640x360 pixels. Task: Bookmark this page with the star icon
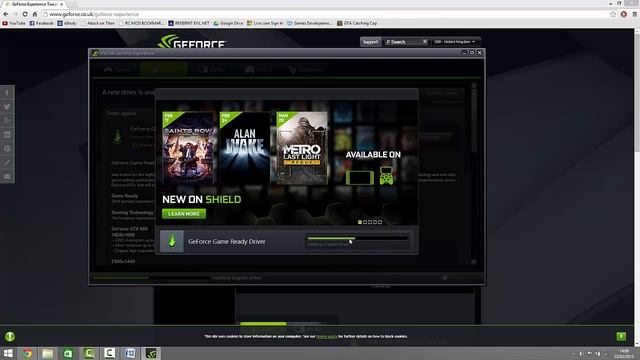(613, 14)
